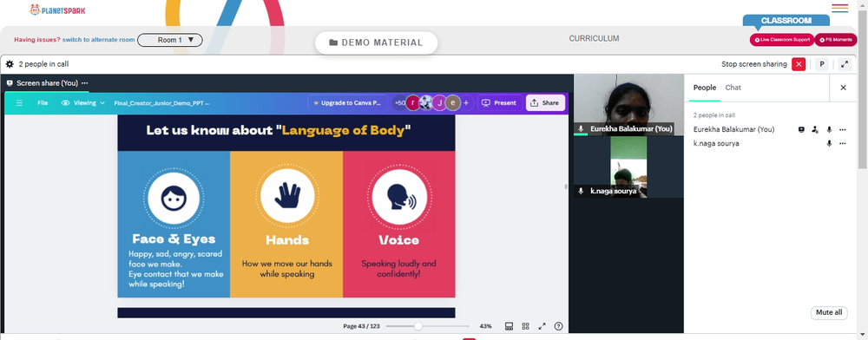
Task: Click the Final_Creator_Junior_Demo_PPT title
Action: point(161,103)
